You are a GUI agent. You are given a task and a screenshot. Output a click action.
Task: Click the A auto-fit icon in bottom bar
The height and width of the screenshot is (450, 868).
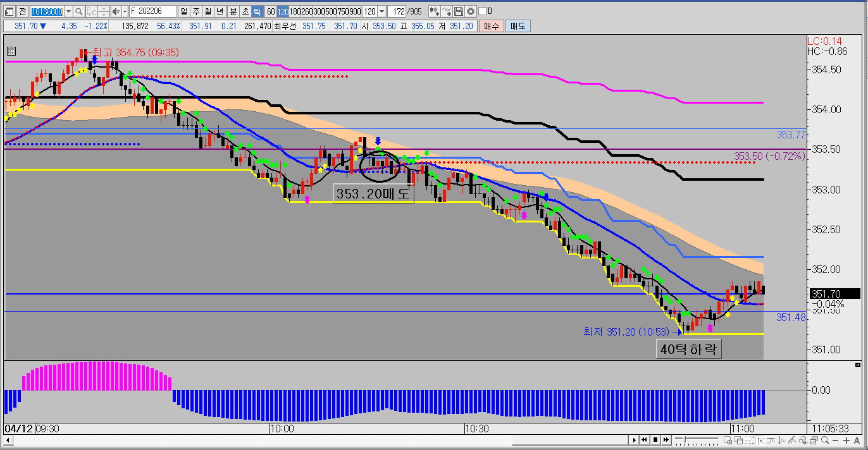tap(857, 440)
